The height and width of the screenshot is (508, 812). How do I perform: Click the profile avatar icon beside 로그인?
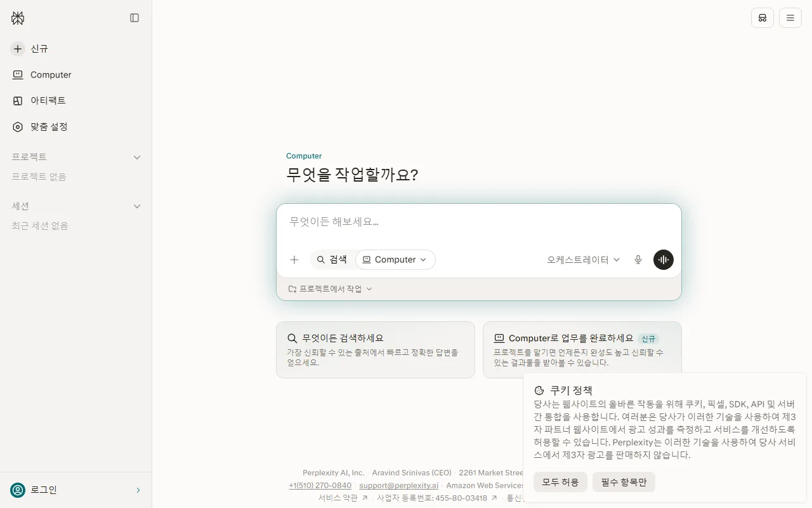pyautogui.click(x=18, y=490)
